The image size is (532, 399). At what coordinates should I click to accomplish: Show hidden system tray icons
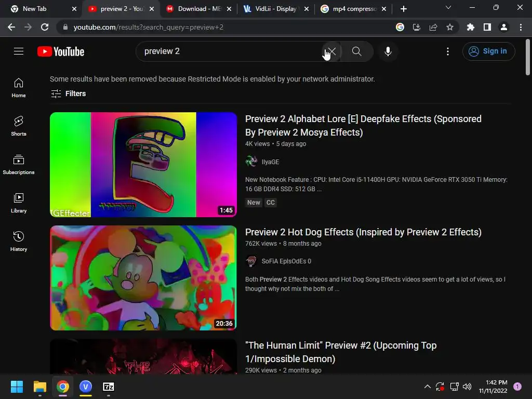click(428, 387)
